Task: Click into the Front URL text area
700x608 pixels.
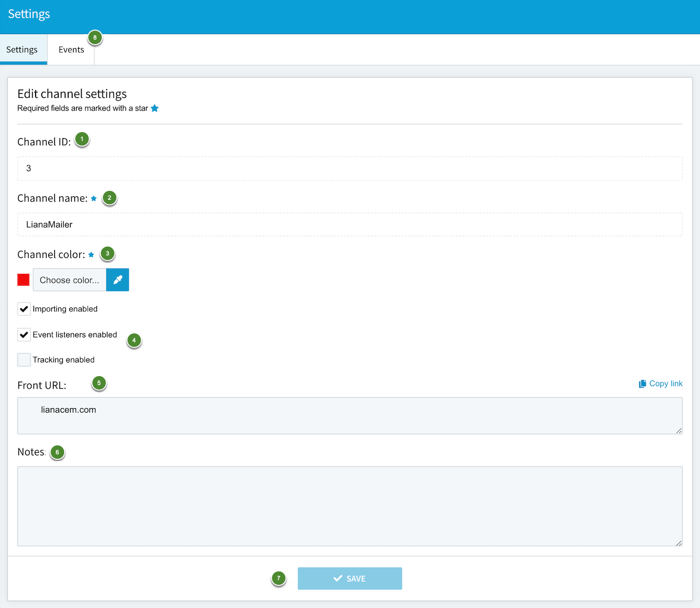Action: pyautogui.click(x=350, y=416)
